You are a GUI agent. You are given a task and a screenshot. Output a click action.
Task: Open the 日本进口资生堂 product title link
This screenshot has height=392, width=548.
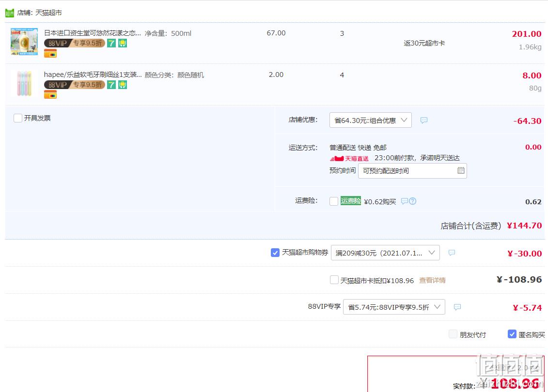click(92, 33)
